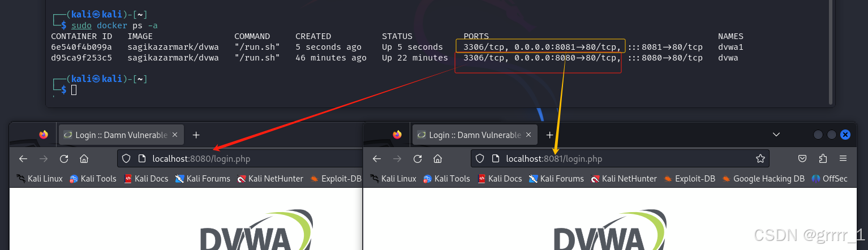Select the Login :: Damn Vulnerable tab, right window
Viewport: 868px width, 250px height.
click(475, 135)
